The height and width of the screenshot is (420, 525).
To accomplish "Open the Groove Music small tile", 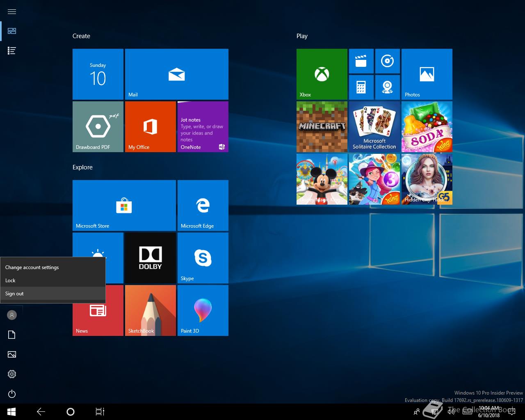I will [x=388, y=61].
